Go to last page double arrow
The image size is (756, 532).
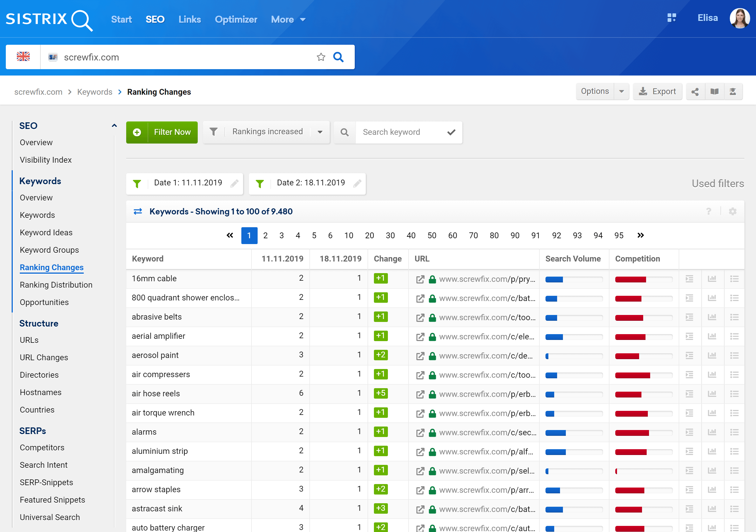[x=641, y=236]
